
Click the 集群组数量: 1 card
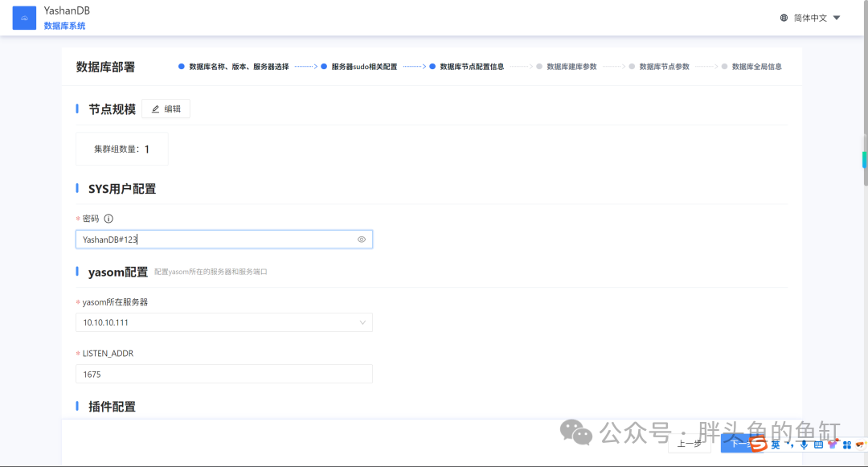tap(122, 149)
